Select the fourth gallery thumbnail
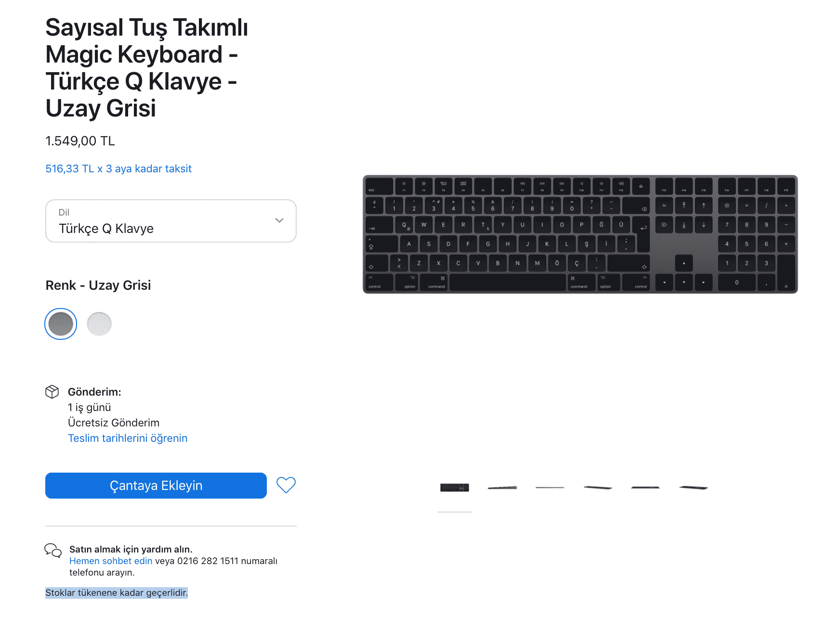 [x=598, y=488]
